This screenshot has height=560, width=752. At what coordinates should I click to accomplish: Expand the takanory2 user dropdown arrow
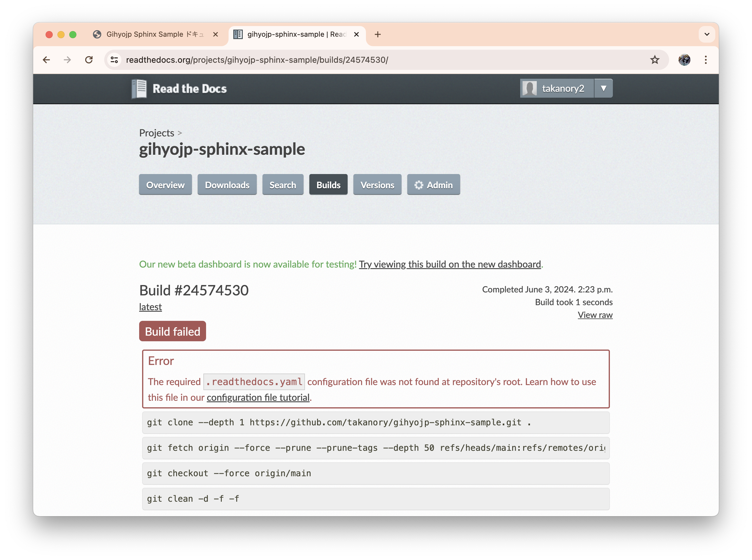coord(603,88)
